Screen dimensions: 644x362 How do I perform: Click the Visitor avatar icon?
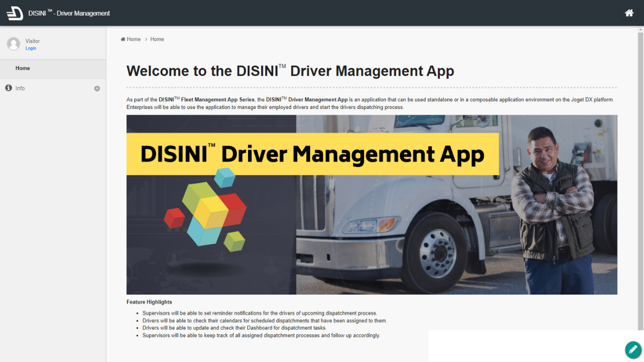14,44
